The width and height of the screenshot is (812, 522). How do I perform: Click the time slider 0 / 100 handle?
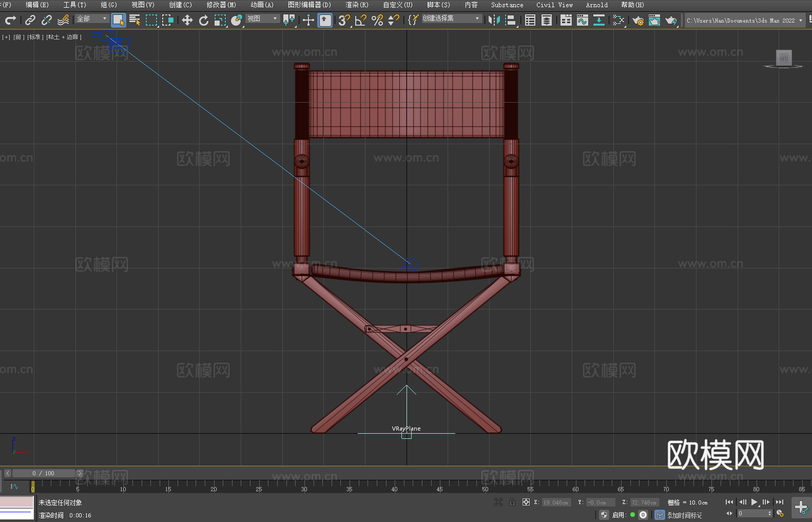44,473
